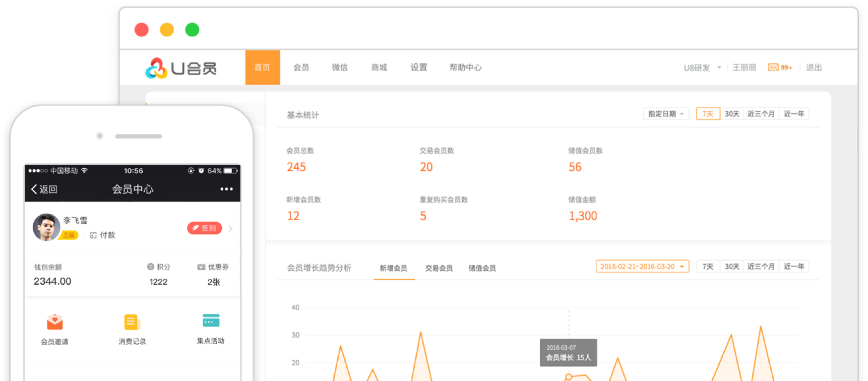Click the U会员 logo icon

[x=156, y=68]
